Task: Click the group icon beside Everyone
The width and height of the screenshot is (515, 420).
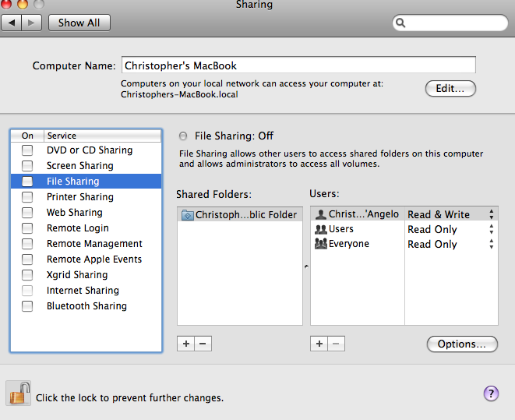Action: pyautogui.click(x=320, y=244)
